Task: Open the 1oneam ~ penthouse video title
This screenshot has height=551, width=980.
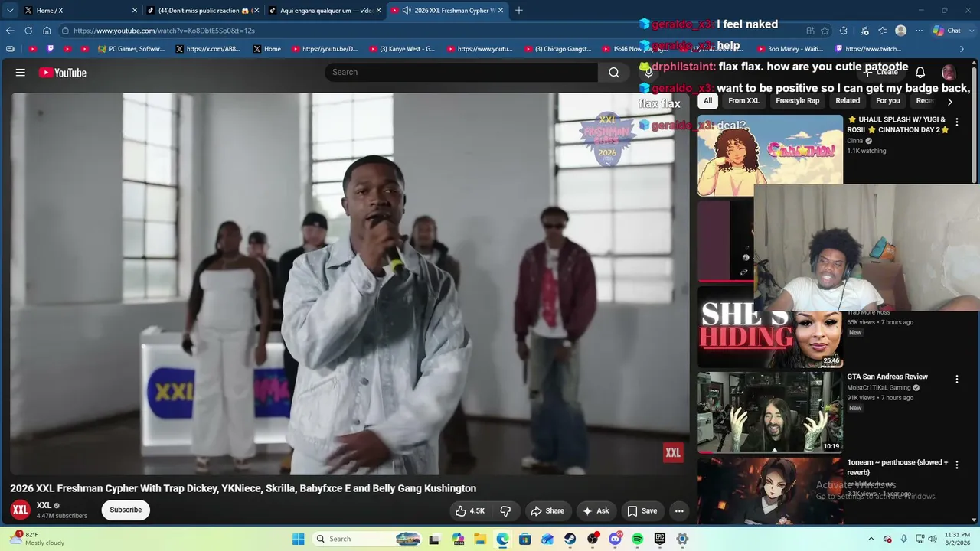Action: click(x=897, y=467)
